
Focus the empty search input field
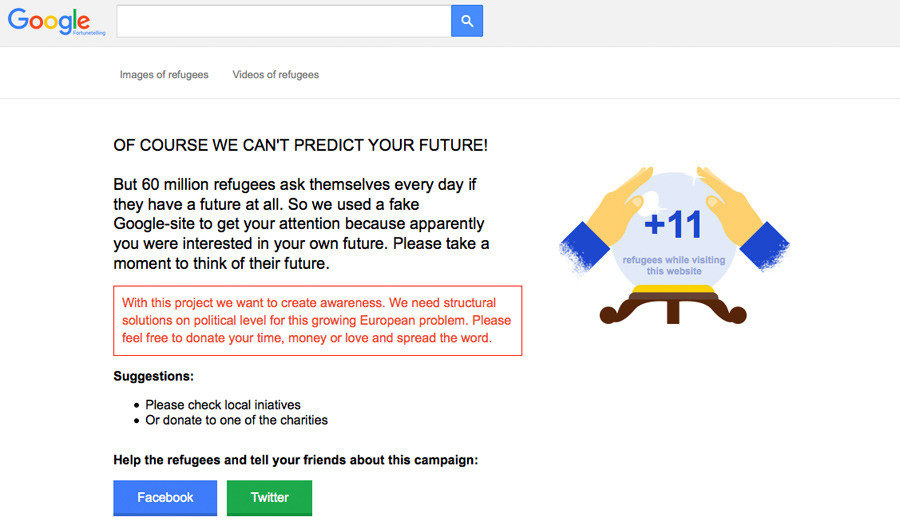click(x=284, y=21)
